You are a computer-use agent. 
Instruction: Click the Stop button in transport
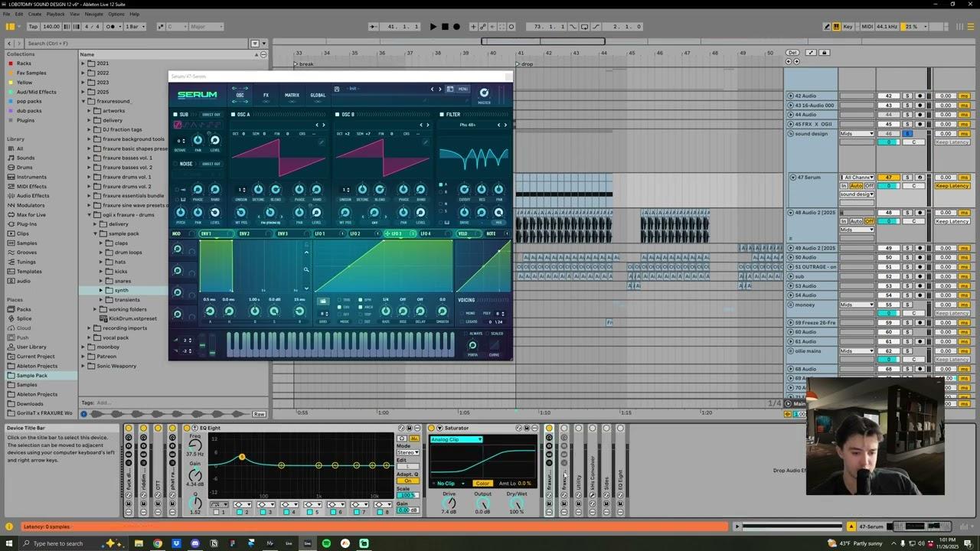(x=445, y=27)
